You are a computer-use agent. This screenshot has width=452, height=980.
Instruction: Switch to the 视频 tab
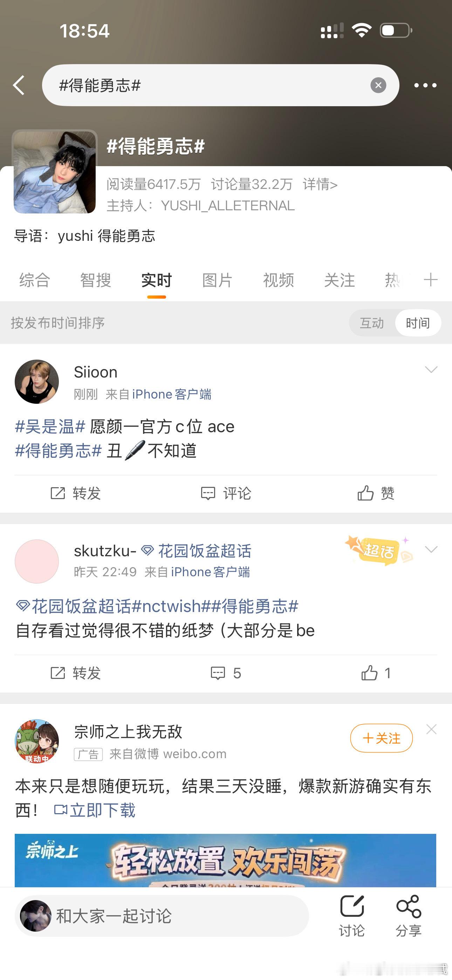pyautogui.click(x=279, y=280)
